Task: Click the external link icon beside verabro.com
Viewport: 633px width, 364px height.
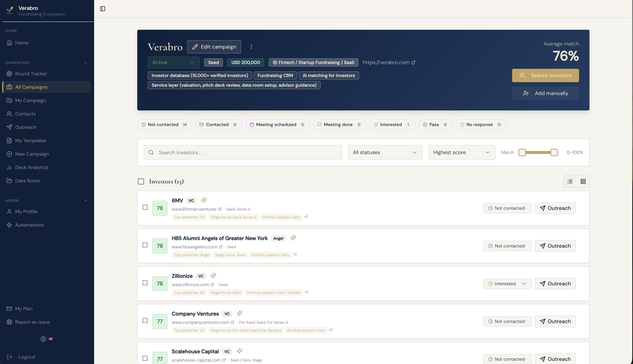Action: [x=414, y=62]
